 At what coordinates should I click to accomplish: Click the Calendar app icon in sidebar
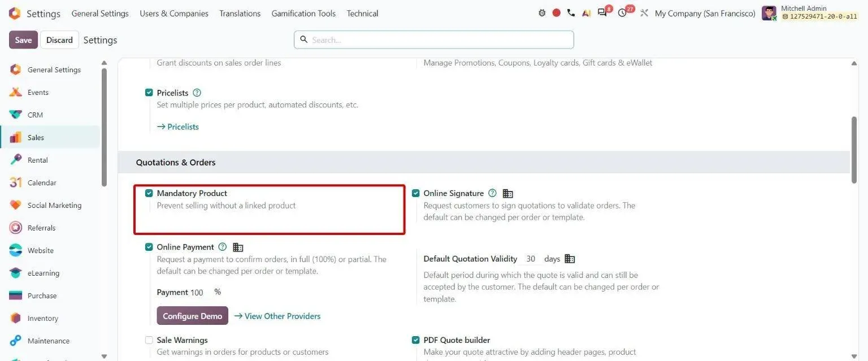coord(16,182)
